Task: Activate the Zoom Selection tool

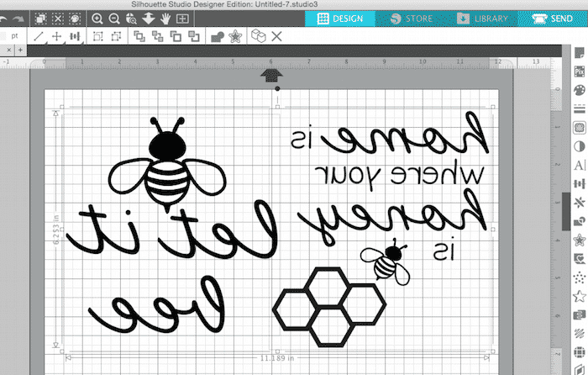Action: tap(131, 18)
